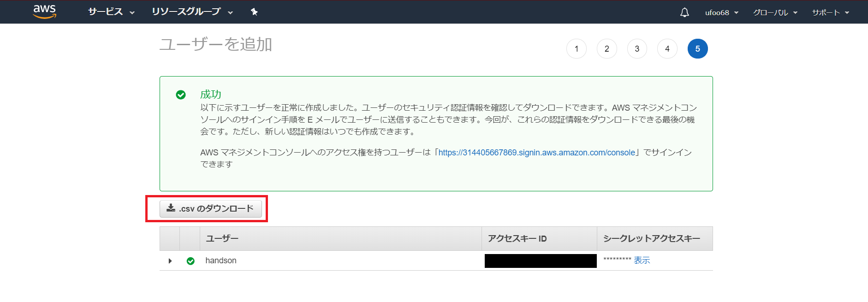Select current wizard step 5
This screenshot has width=868, height=302.
[x=698, y=49]
